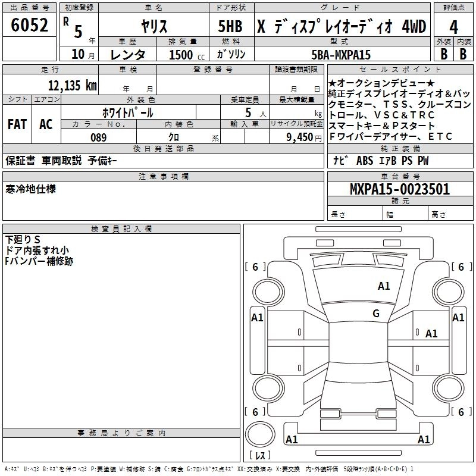Viewport: 476px width, 476px height.
Task: Click the door type 5HB
Action: click(x=230, y=26)
